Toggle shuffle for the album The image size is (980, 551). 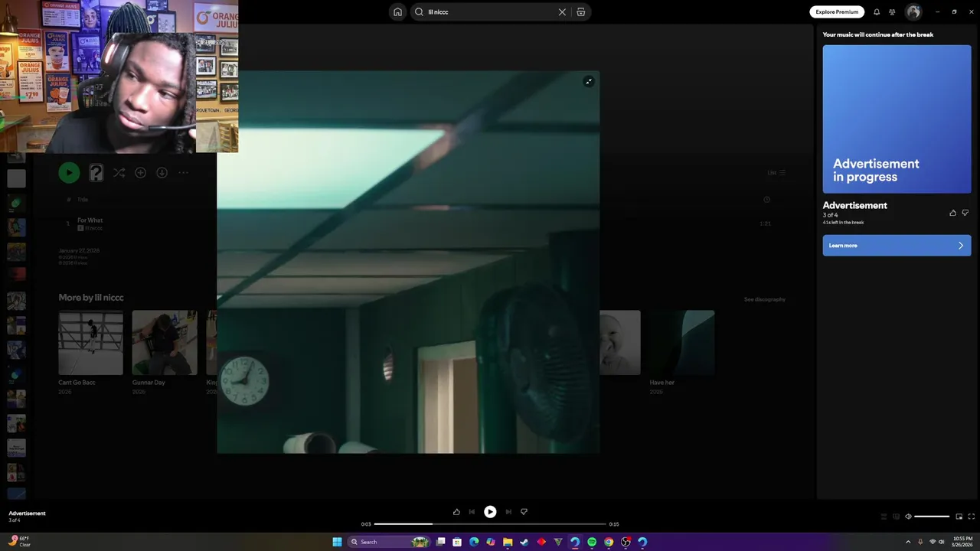(x=119, y=173)
